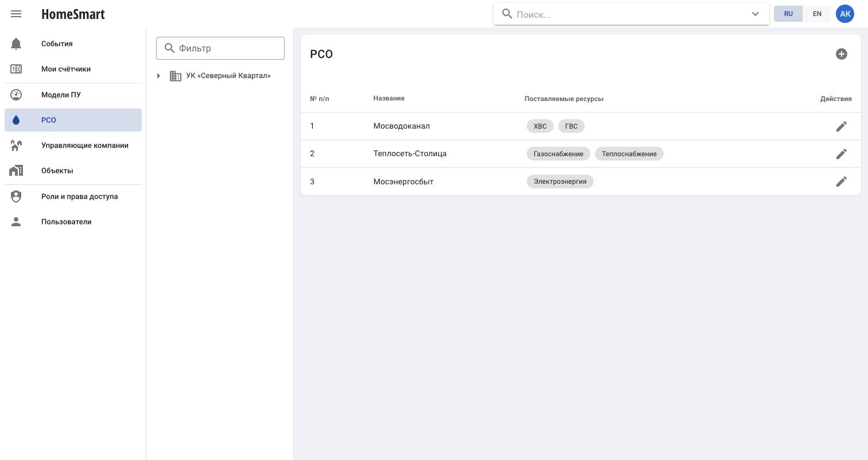Screen dimensions: 868x460
Task: Edit the Мосэнергосбыт row
Action: (842, 181)
